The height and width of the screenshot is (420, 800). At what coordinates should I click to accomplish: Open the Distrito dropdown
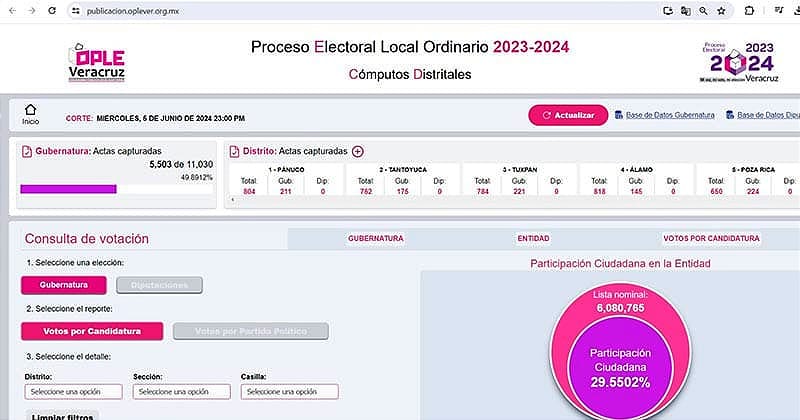click(x=71, y=391)
